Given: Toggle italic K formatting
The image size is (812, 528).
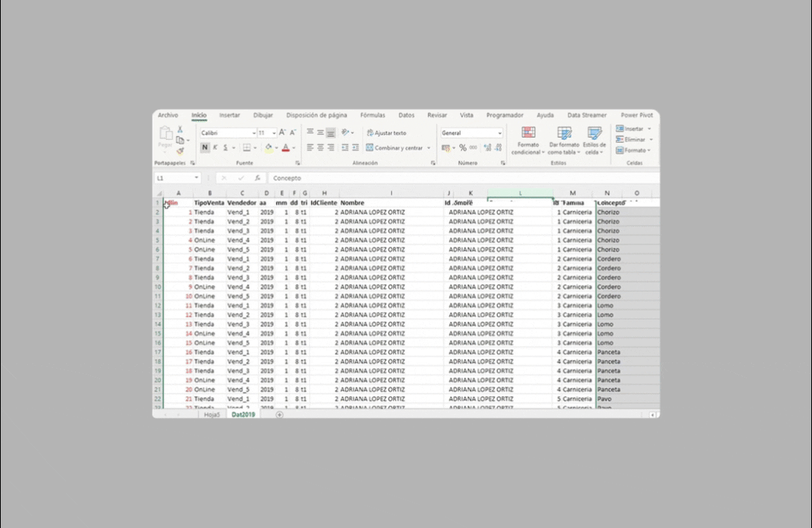Looking at the screenshot, I should pyautogui.click(x=216, y=147).
